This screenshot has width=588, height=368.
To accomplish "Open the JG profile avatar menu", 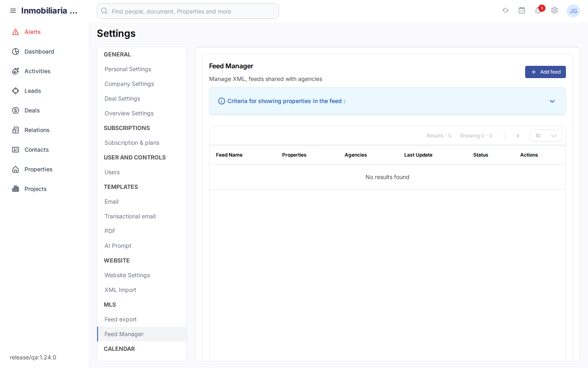I will (x=573, y=11).
